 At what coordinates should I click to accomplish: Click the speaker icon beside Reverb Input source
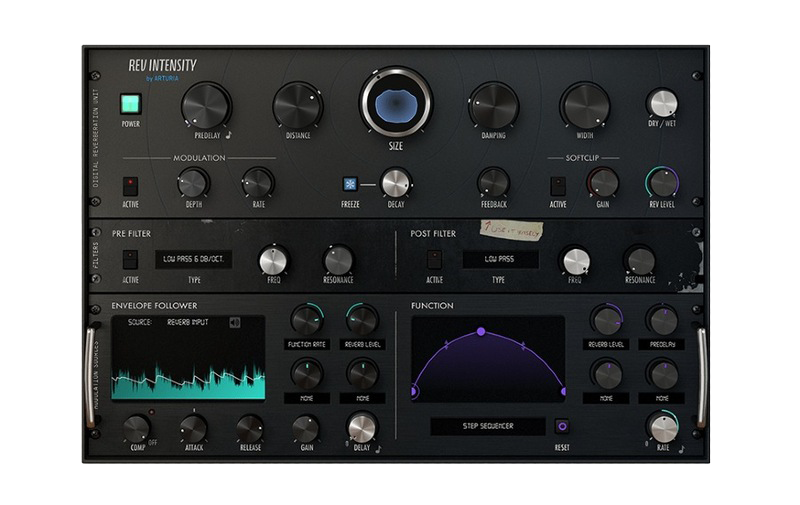pyautogui.click(x=235, y=322)
